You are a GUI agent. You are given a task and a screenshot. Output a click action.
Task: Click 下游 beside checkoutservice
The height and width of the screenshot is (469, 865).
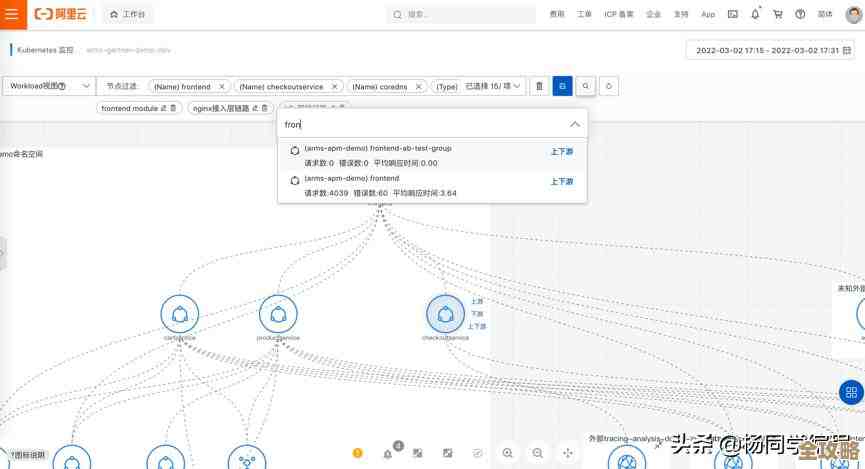point(477,313)
